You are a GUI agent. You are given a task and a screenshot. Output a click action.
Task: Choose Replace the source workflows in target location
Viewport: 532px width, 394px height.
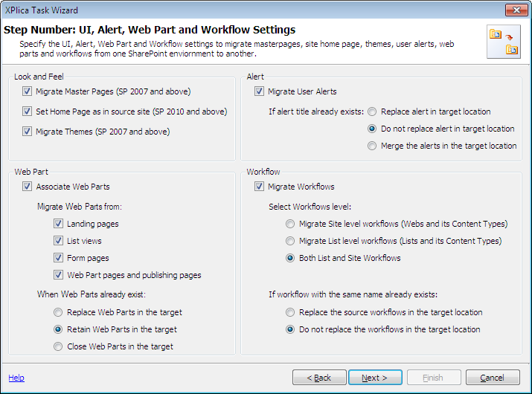tap(290, 312)
